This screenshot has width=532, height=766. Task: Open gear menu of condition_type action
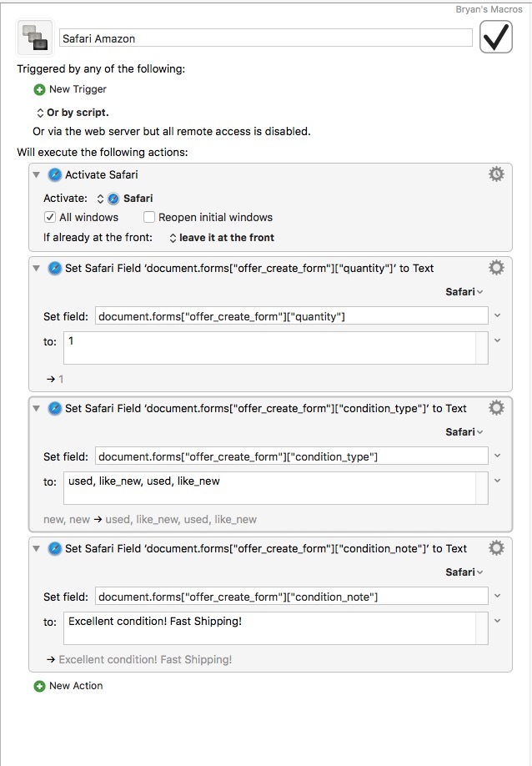(496, 408)
